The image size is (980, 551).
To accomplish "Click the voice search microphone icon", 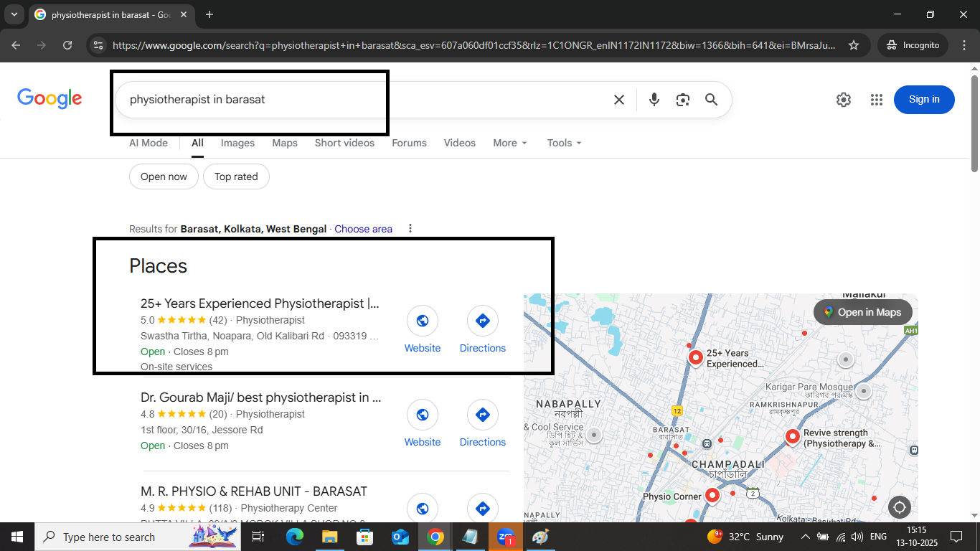I will tap(654, 100).
